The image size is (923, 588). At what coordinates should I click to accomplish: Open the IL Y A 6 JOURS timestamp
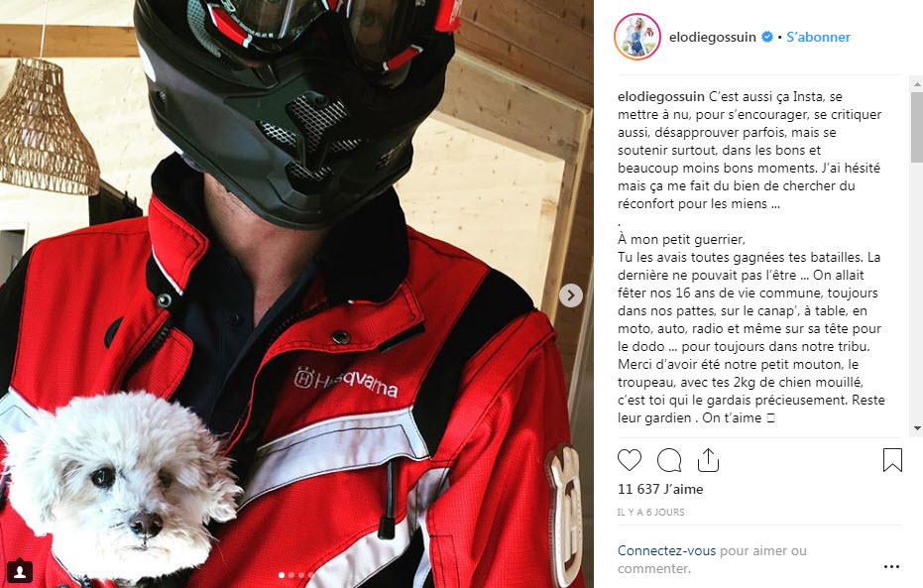(x=650, y=512)
